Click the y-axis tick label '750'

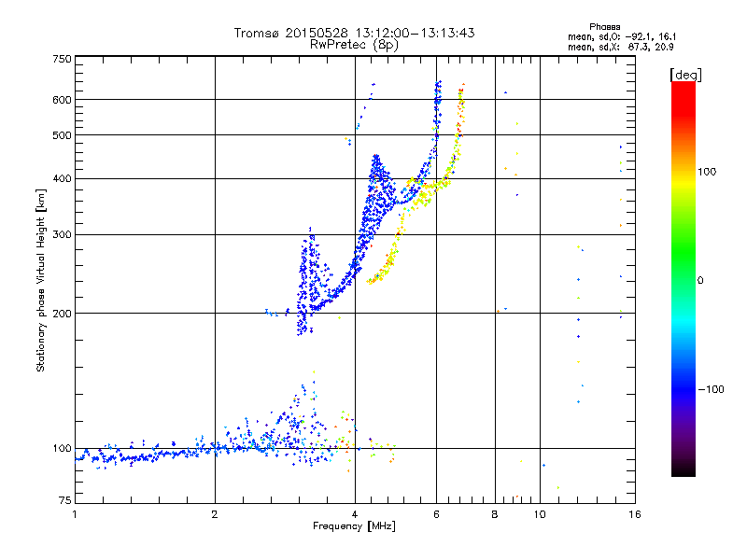[x=62, y=59]
